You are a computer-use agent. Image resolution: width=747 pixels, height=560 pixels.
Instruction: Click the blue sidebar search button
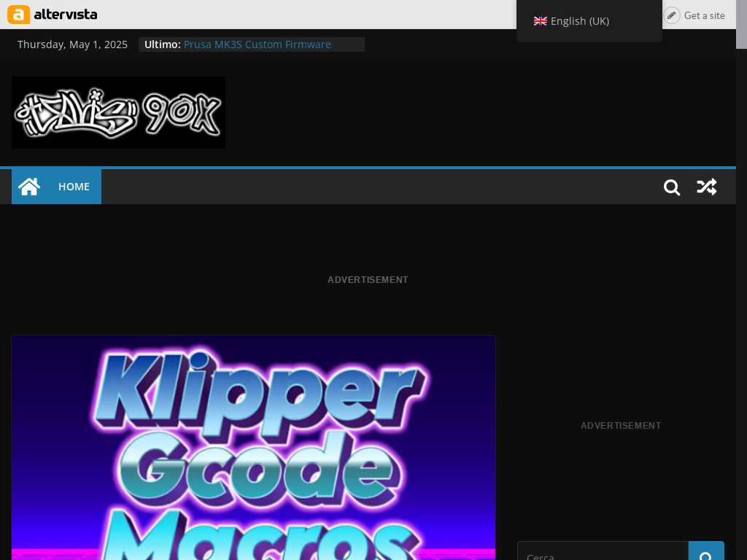(706, 551)
